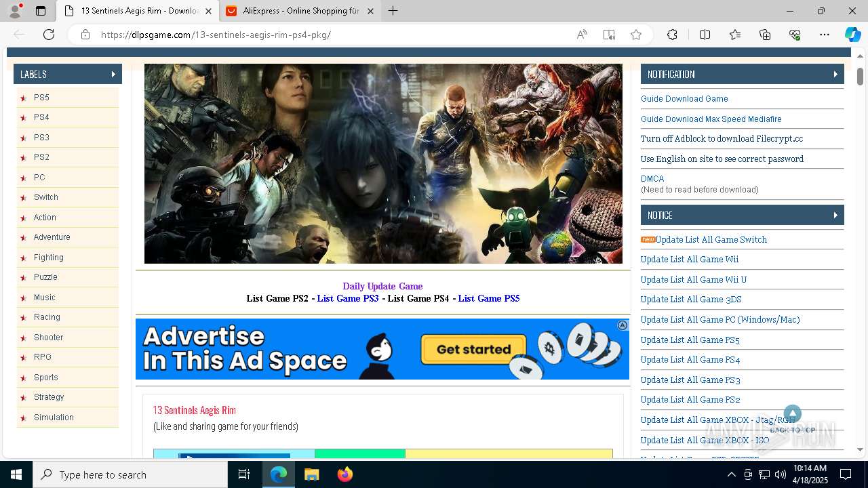The image size is (868, 488).
Task: Open Firefox from the taskbar
Action: 344,474
